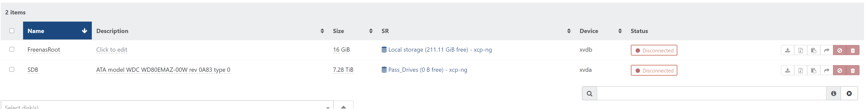Toggle the select-all checkbox in the table header
The width and height of the screenshot is (868, 109).
pos(12,31)
